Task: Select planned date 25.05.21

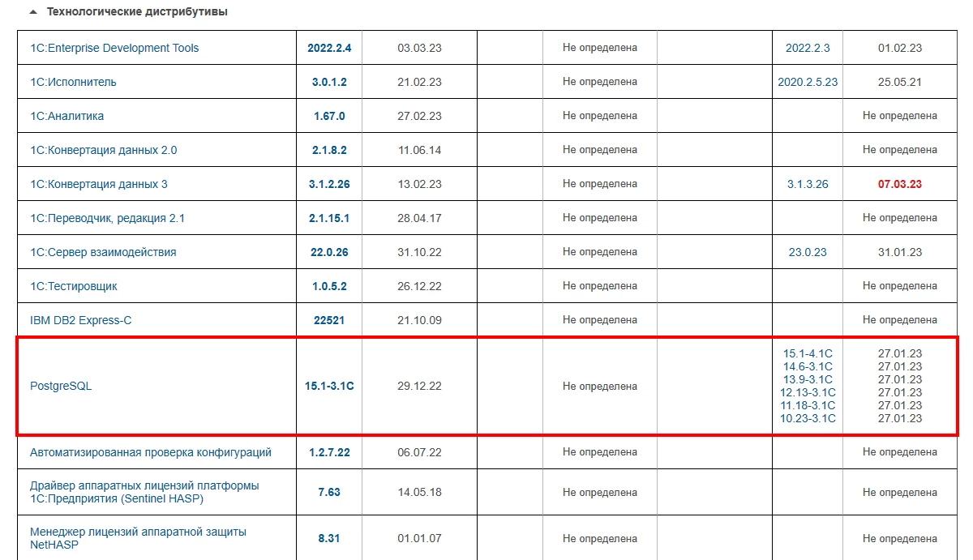Action: 900,82
